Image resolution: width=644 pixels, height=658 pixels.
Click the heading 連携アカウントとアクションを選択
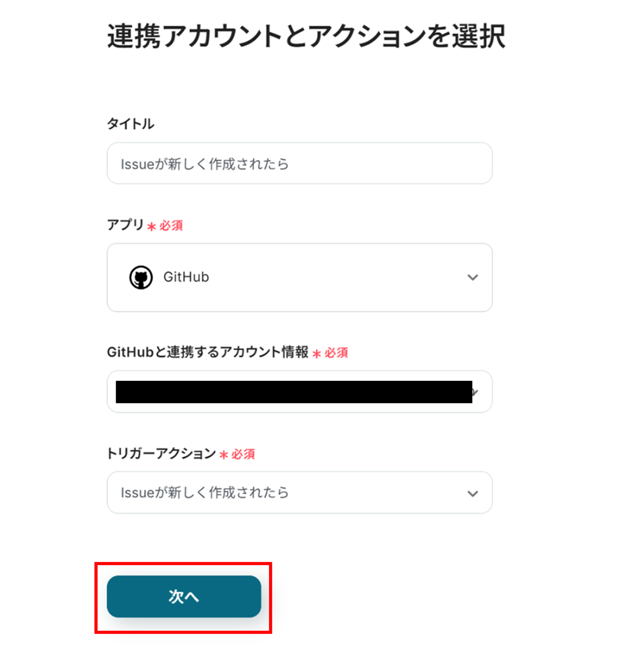coord(306,36)
